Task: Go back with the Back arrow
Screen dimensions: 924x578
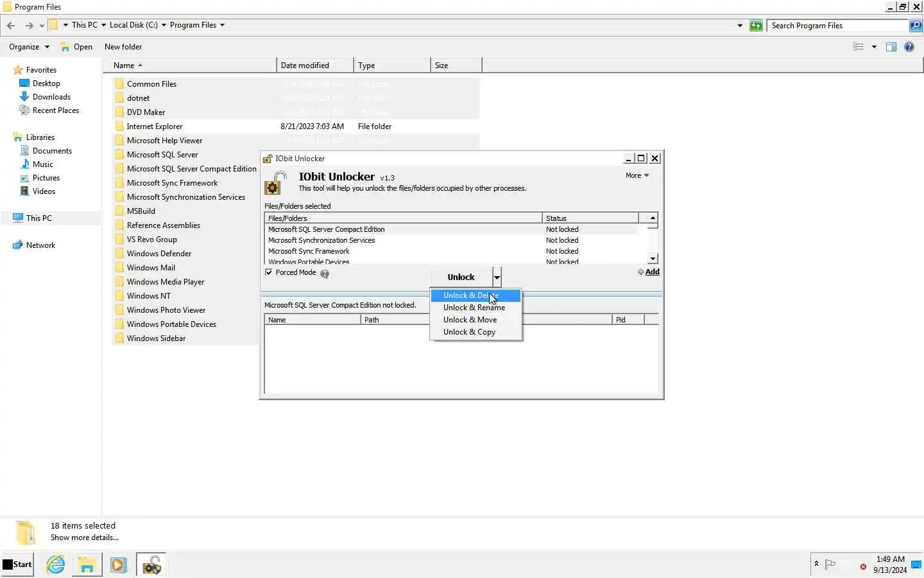Action: 11,26
